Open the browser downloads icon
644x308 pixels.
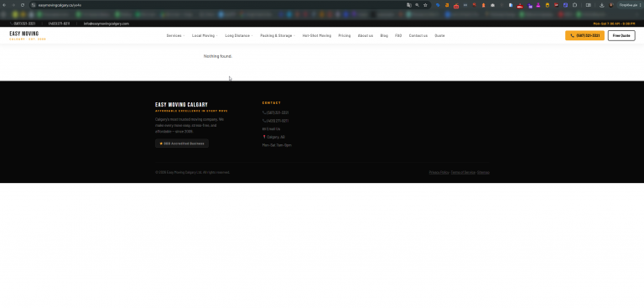point(602,5)
